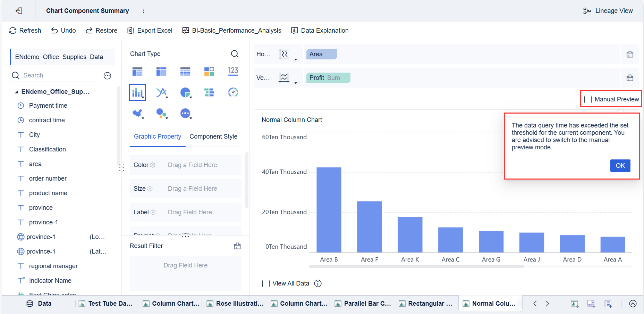The width and height of the screenshot is (644, 314).
Task: Enable the Manual Preview checkbox
Action: [588, 99]
